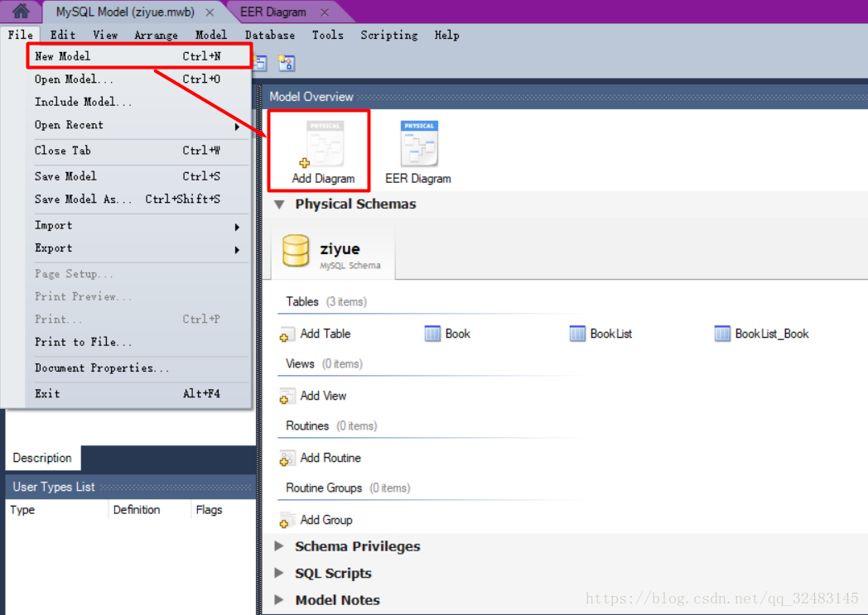The image size is (868, 615).
Task: Click the Add Table icon
Action: pos(287,334)
